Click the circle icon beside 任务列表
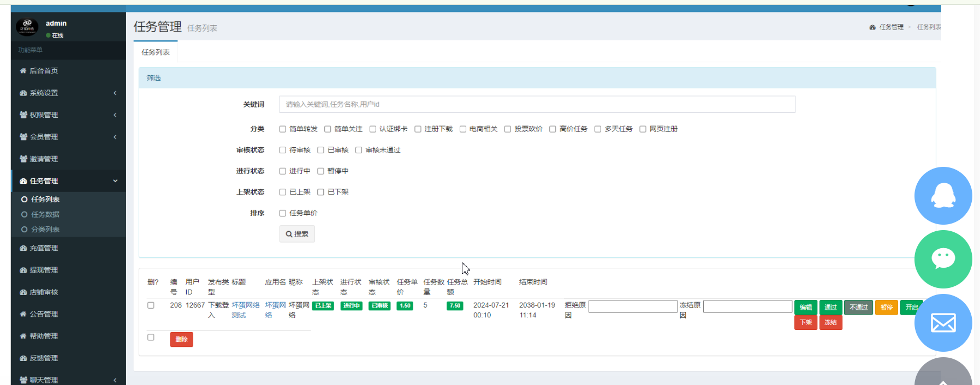 pyautogui.click(x=24, y=200)
